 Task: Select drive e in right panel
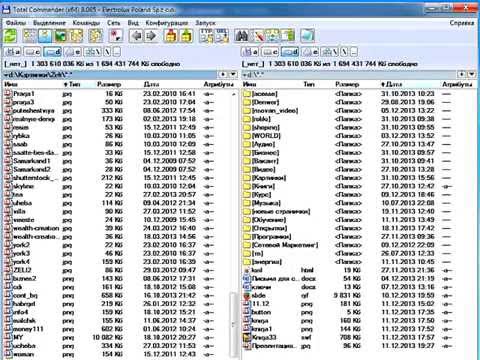pos(309,52)
